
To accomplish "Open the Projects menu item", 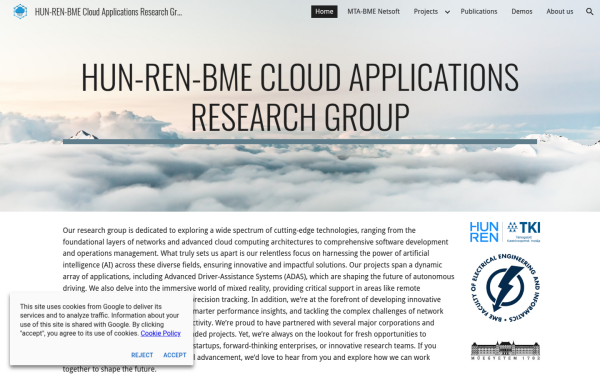I will point(426,11).
